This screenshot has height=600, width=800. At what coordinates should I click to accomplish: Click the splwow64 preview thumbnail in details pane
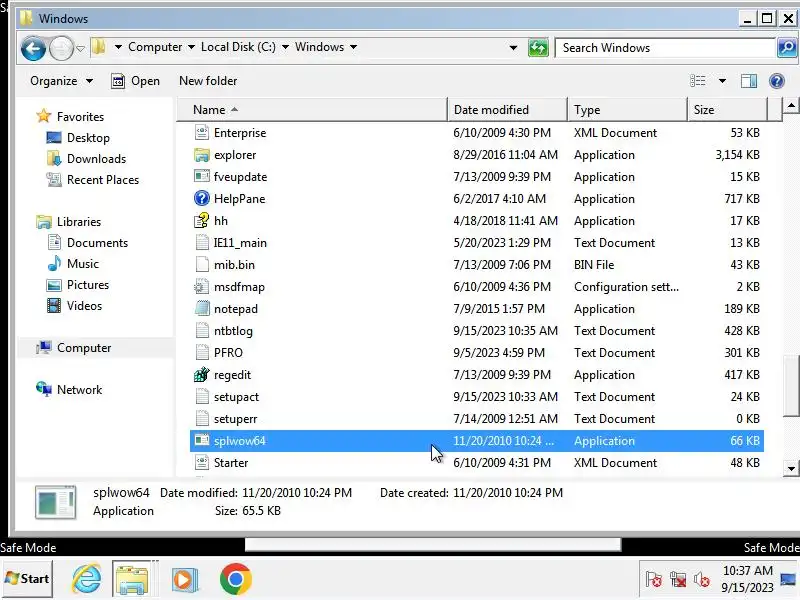click(56, 503)
